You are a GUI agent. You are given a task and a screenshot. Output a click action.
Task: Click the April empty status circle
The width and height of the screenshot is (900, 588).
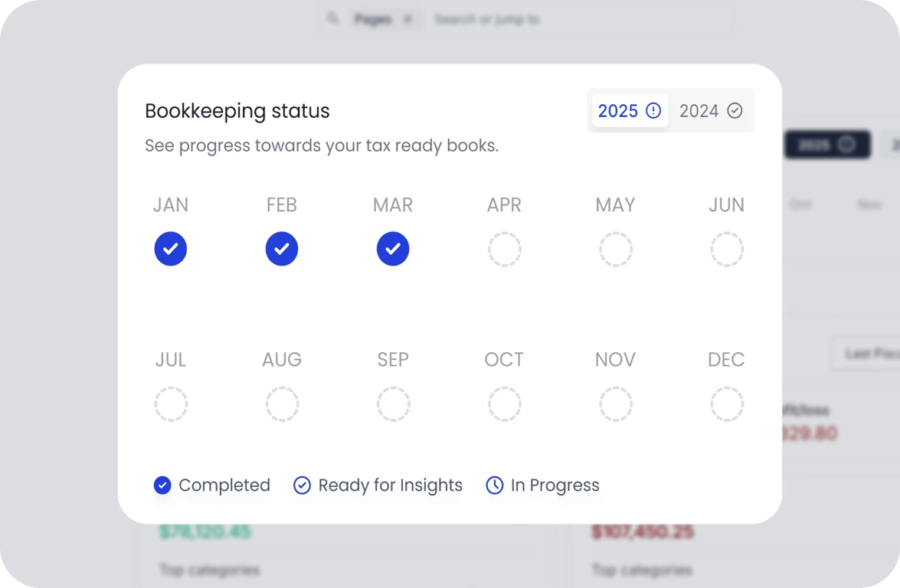505,249
